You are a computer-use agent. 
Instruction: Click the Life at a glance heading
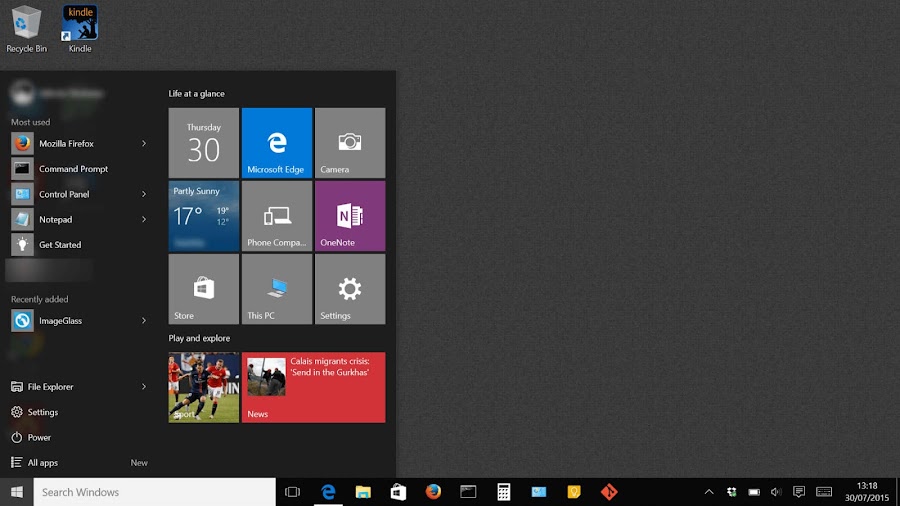pos(196,94)
